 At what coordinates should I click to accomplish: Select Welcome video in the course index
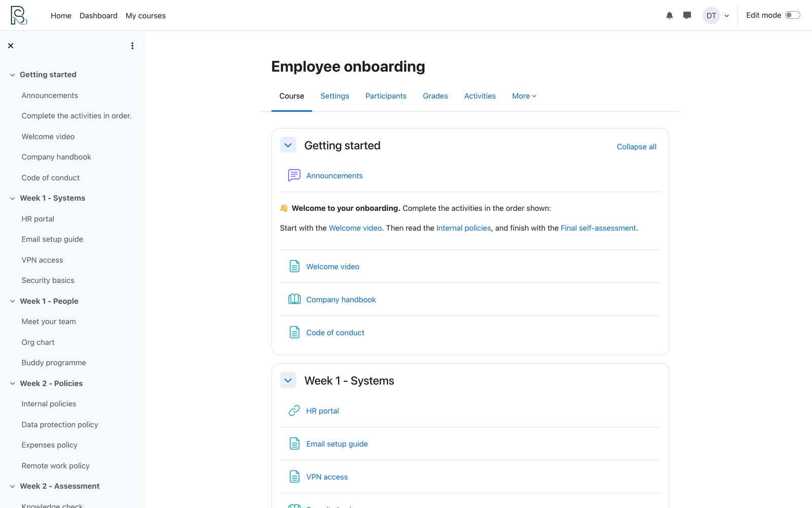48,137
